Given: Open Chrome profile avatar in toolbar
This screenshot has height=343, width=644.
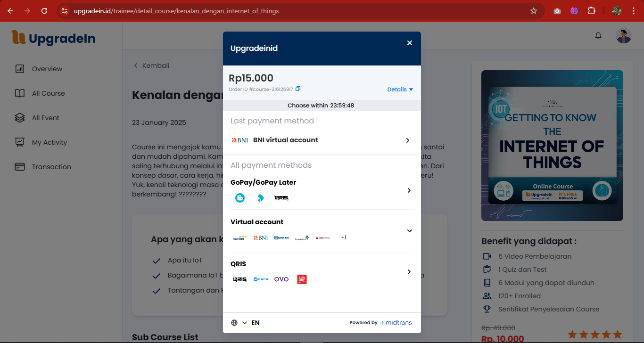Looking at the screenshot, I should (617, 11).
